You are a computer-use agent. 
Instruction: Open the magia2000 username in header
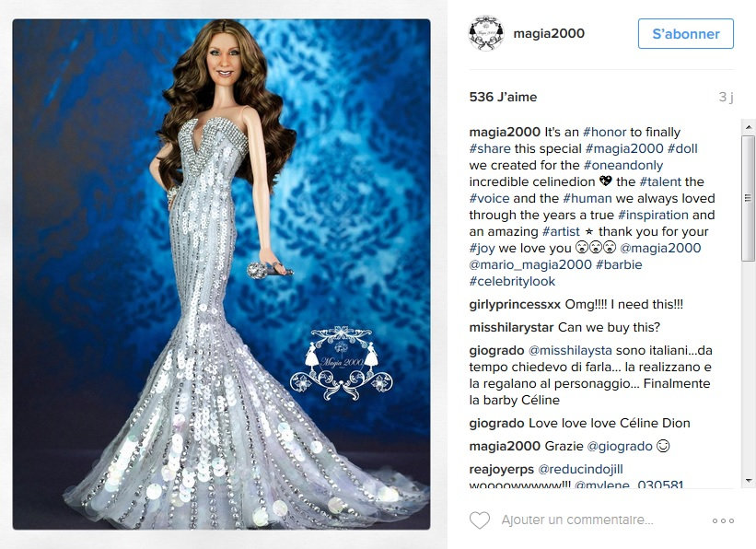coord(549,33)
